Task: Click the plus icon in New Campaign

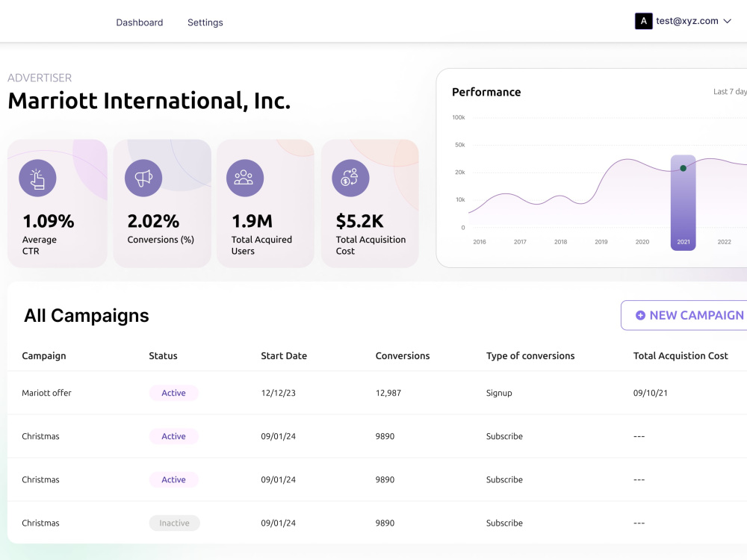Action: pos(640,315)
